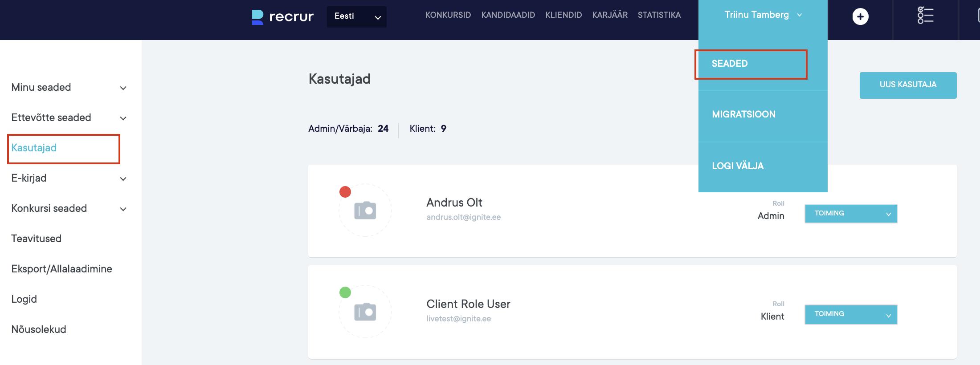The image size is (980, 365).
Task: Click red status dot for Andrus Olt
Action: (345, 192)
